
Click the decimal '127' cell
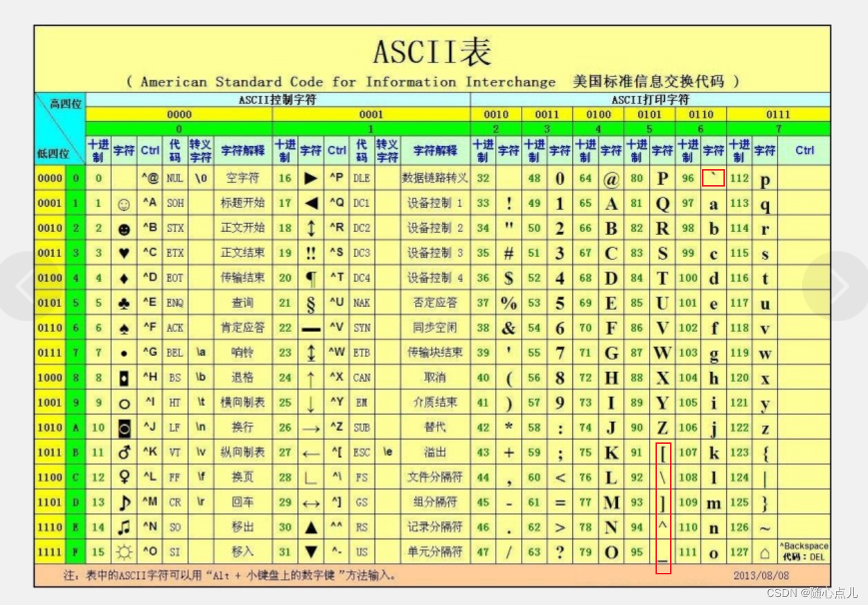pos(739,552)
